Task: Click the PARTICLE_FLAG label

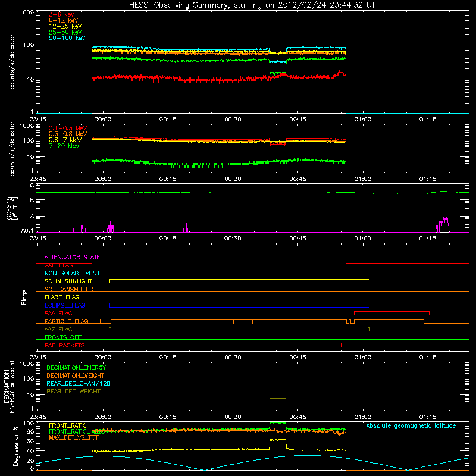Action: (x=67, y=321)
